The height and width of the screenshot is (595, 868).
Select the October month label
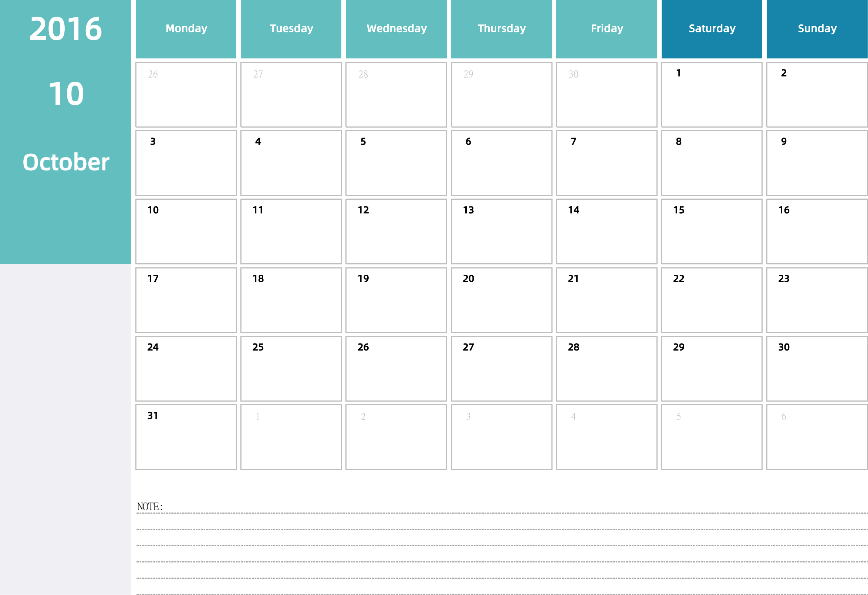tap(65, 161)
